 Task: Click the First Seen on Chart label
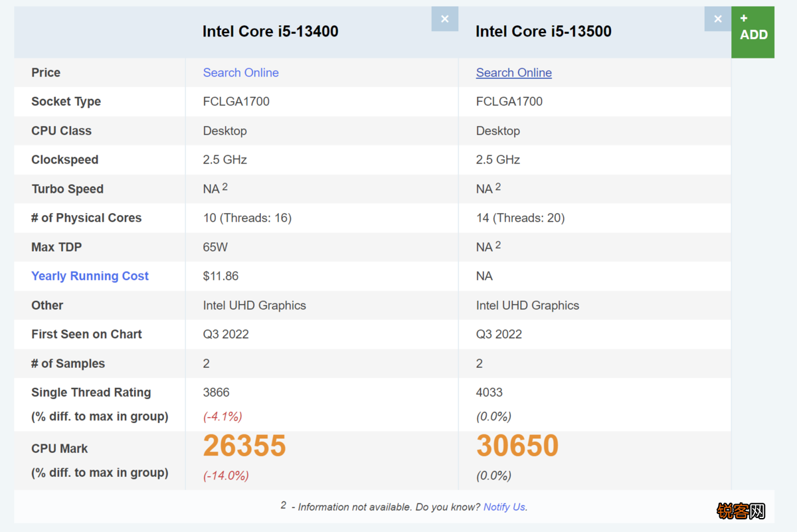coord(86,334)
